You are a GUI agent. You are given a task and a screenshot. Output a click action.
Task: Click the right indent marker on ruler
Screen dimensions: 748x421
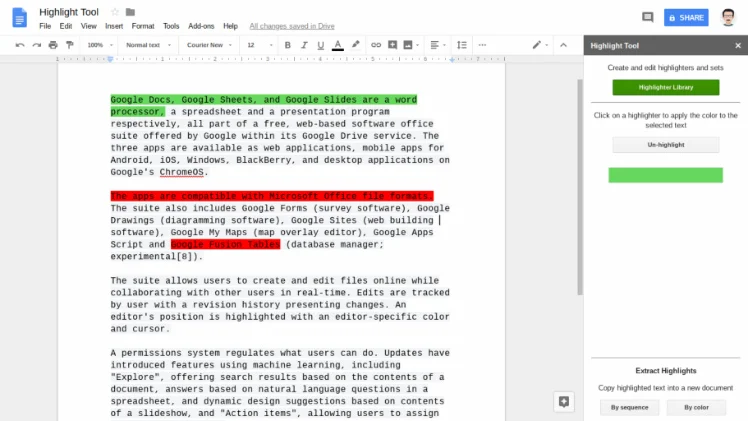(452, 60)
